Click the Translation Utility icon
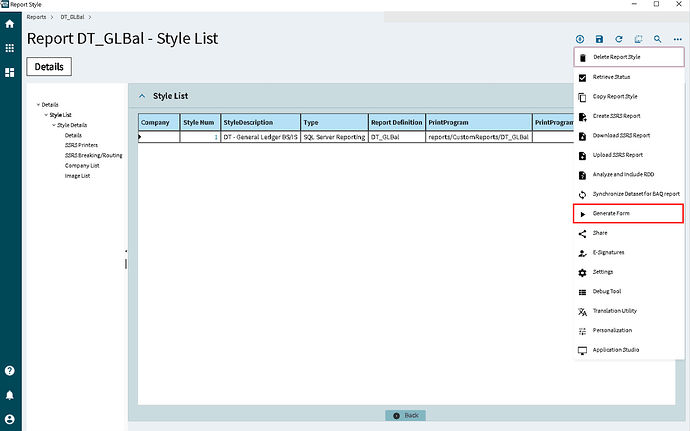Viewport: 690px width, 431px height. [x=582, y=312]
